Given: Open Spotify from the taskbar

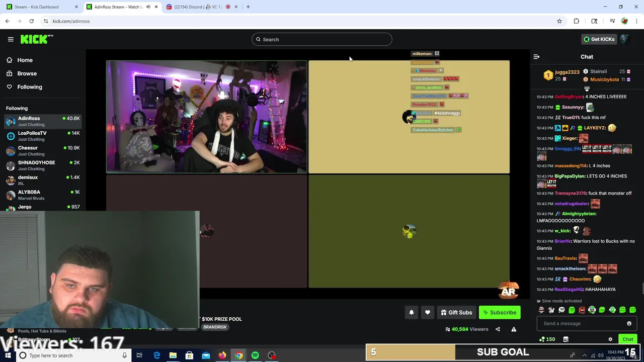Looking at the screenshot, I should 255,355.
